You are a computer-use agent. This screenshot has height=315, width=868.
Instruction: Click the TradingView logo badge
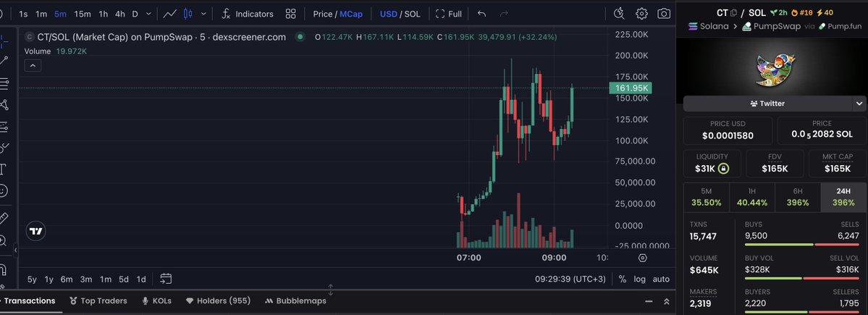(x=35, y=232)
